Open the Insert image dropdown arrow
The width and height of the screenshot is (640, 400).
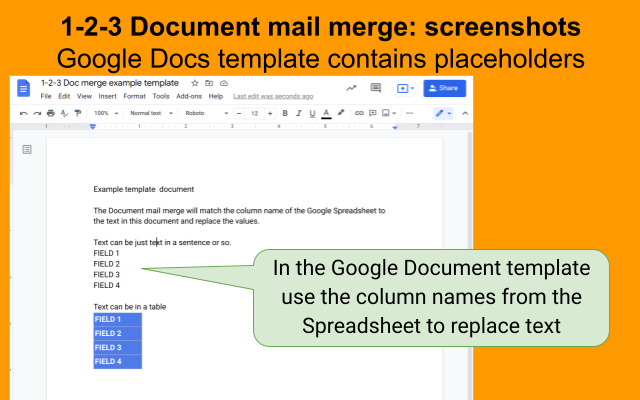394,113
